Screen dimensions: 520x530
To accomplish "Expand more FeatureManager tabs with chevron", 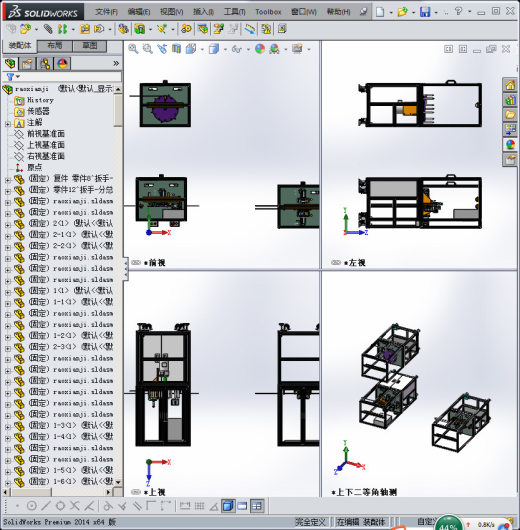I will (116, 63).
